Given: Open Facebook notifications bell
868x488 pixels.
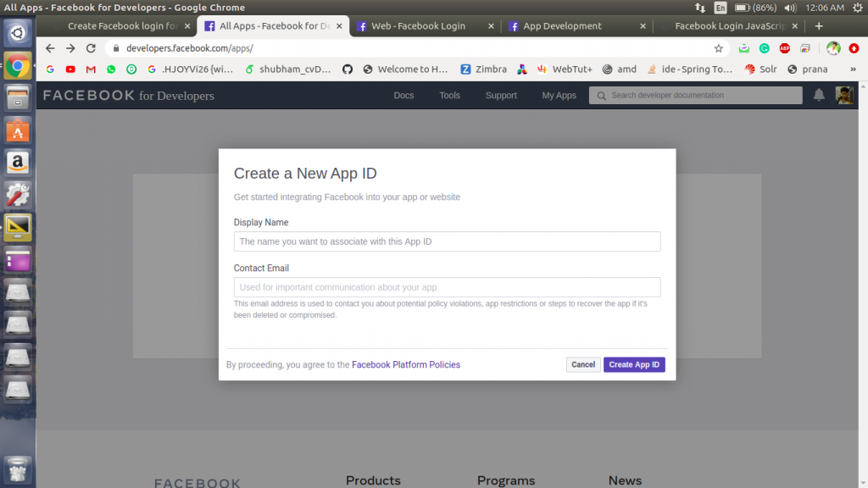Looking at the screenshot, I should point(819,95).
